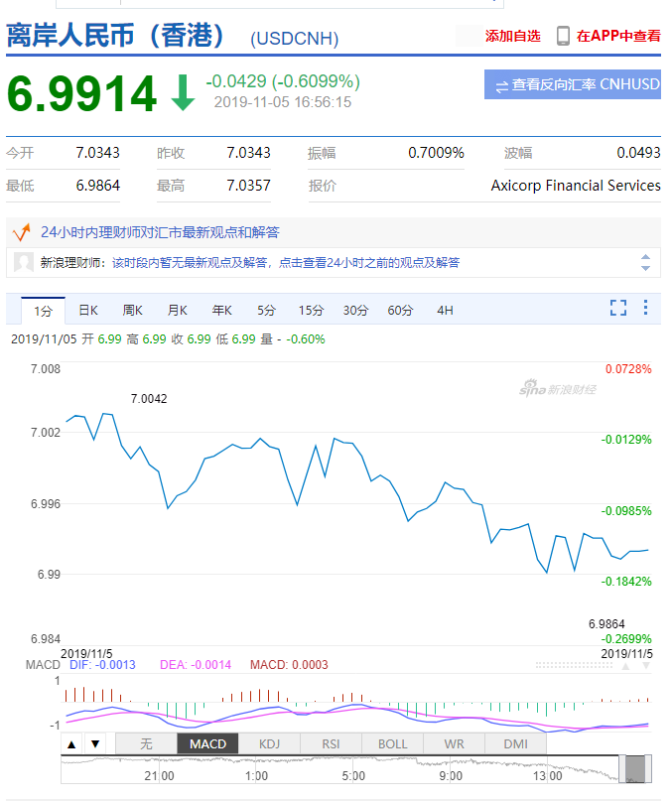
Task: Click the advisor opinions chart icon
Action: (21, 232)
